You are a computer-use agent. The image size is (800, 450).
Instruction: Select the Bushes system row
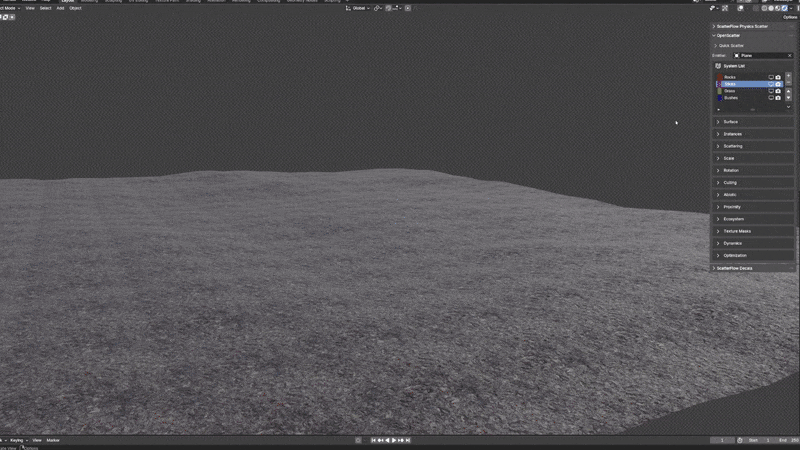tap(749, 97)
